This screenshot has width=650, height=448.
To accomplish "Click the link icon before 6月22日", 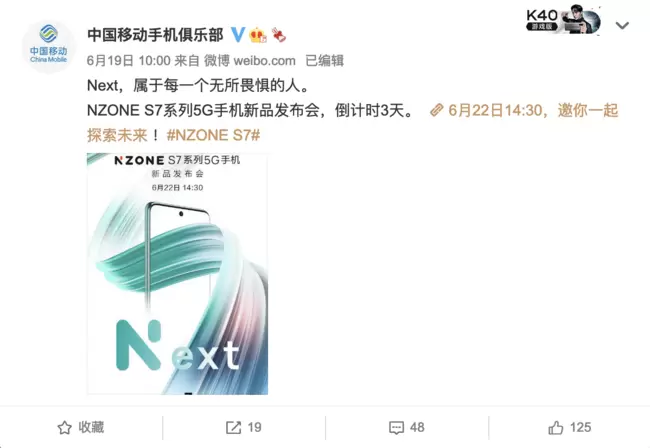I will pyautogui.click(x=437, y=110).
